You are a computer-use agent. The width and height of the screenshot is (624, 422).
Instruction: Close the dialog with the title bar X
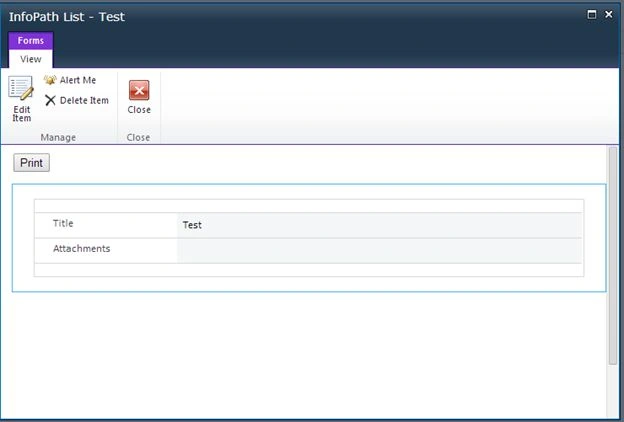coord(609,14)
